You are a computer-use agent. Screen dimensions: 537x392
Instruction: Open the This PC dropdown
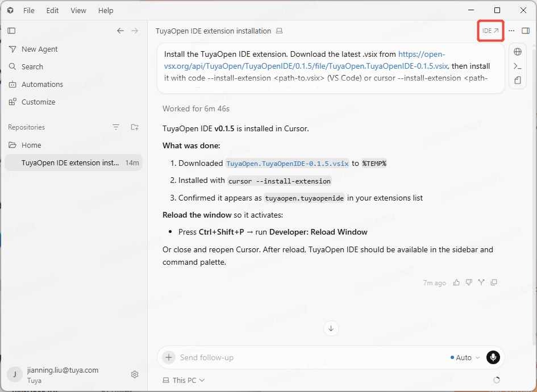(184, 381)
